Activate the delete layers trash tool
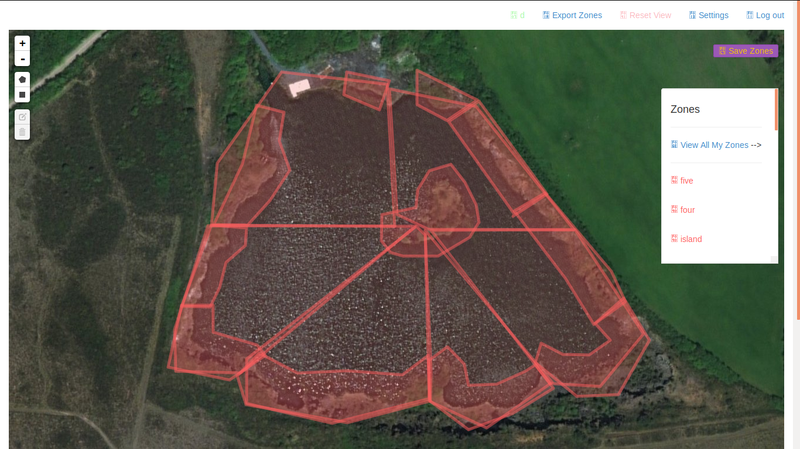800x449 pixels. 22,132
